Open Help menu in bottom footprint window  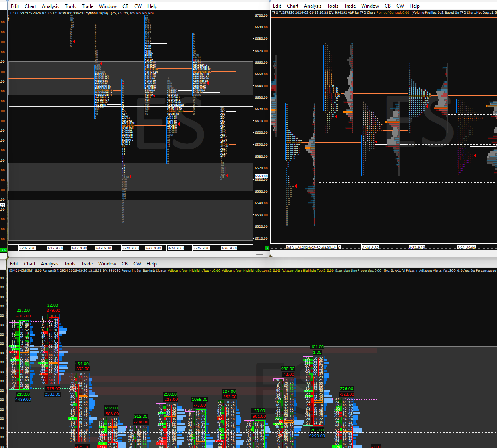151,263
